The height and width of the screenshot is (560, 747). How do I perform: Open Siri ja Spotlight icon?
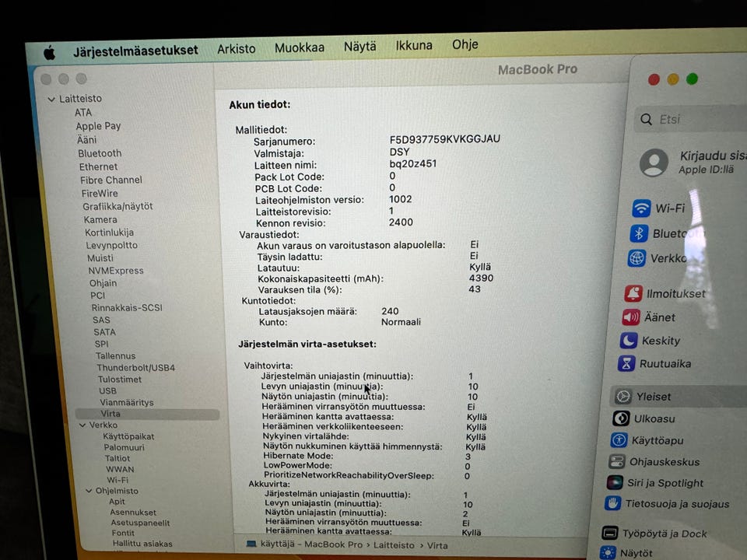click(615, 482)
